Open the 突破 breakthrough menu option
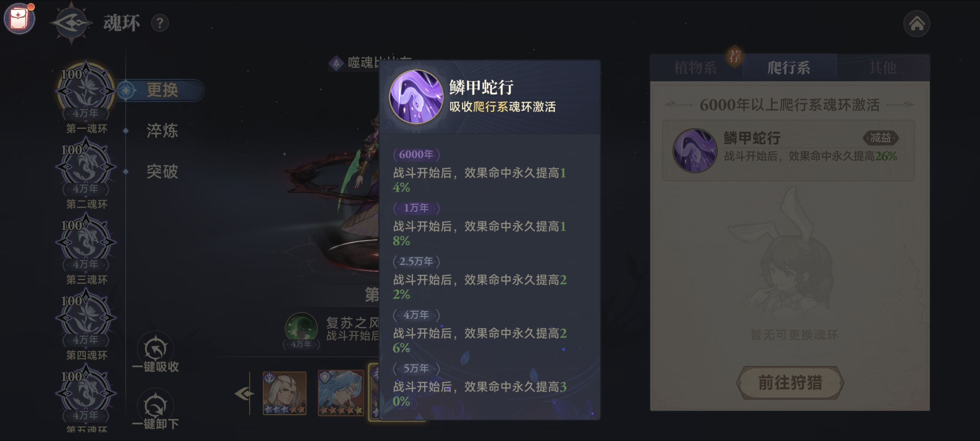 pyautogui.click(x=163, y=172)
